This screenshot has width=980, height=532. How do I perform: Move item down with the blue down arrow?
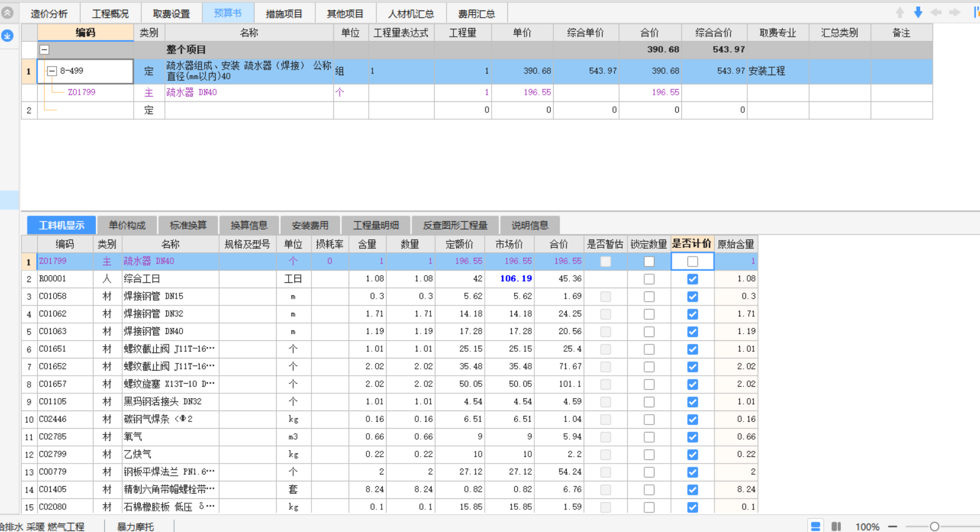(x=918, y=13)
